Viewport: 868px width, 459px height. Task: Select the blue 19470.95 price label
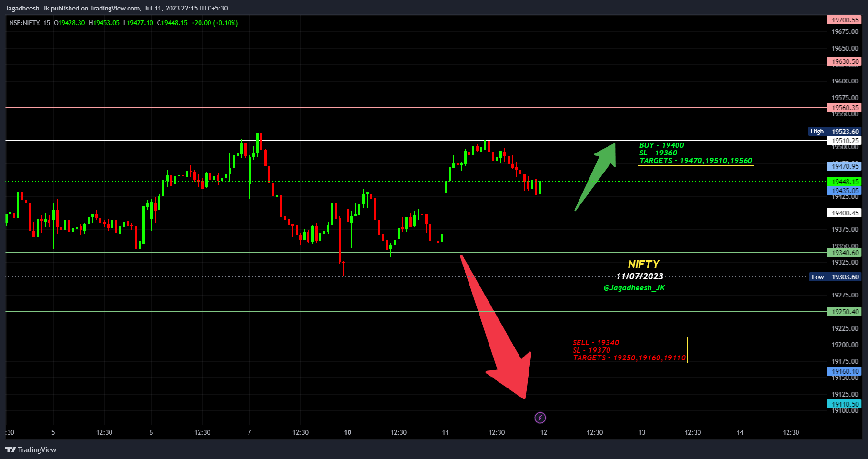point(844,166)
